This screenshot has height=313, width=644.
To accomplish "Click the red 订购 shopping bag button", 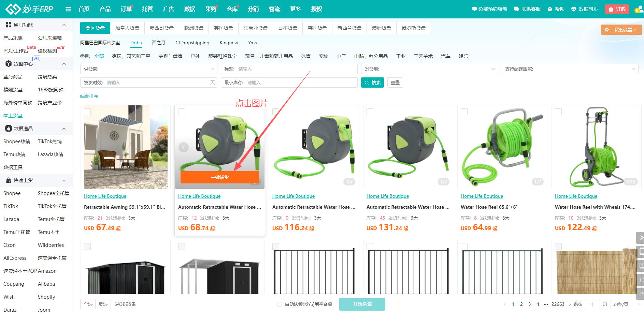I will [x=617, y=9].
